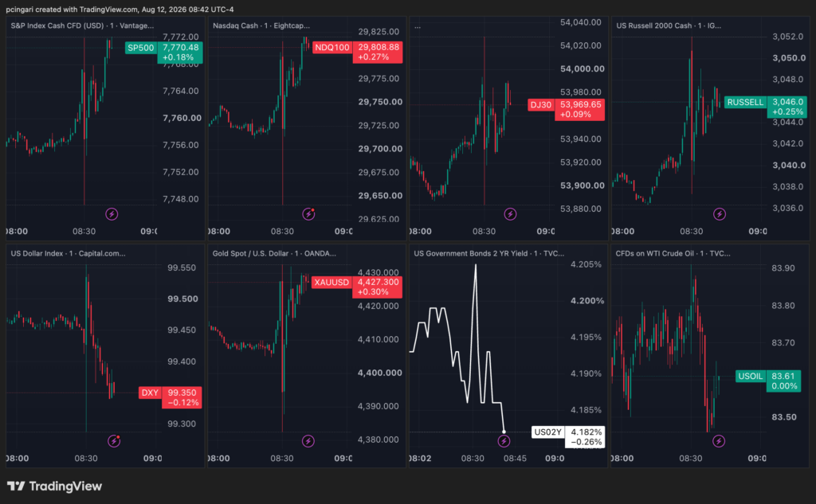The image size is (816, 504).
Task: Click the lightning icon in the Russell 2000 chart
Action: click(x=720, y=213)
